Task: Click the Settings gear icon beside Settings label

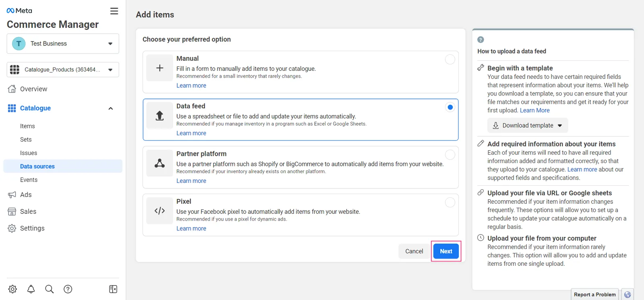Action: (12, 228)
